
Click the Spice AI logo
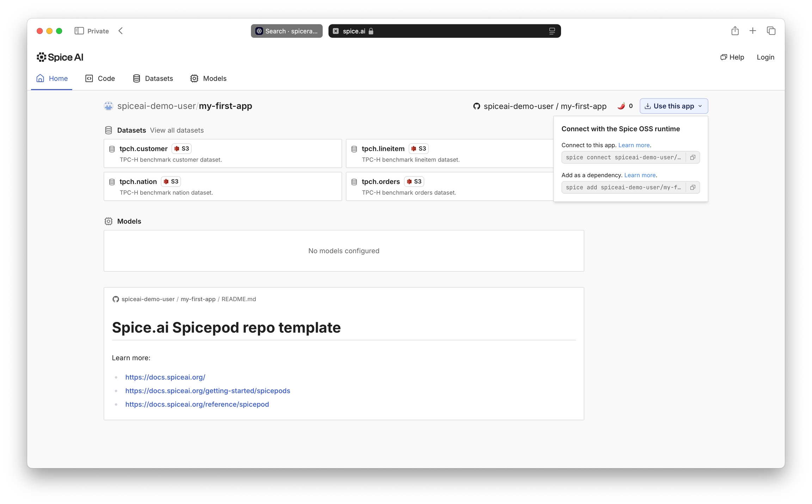[x=60, y=57]
